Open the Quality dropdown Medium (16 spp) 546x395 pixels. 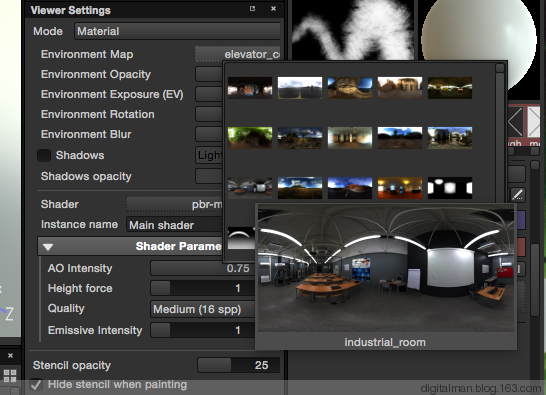click(x=203, y=309)
